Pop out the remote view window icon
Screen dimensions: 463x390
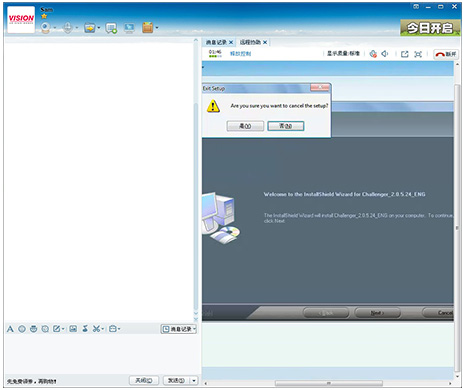(405, 54)
